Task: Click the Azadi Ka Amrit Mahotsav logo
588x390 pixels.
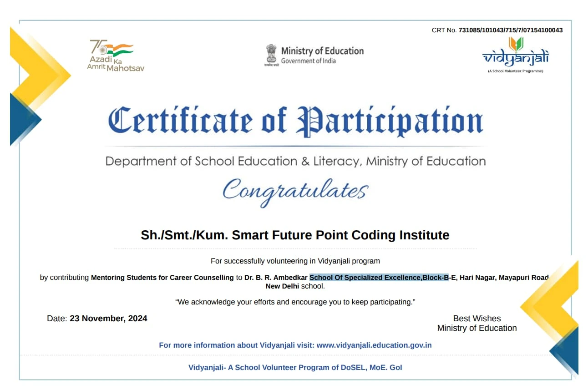Action: pos(116,56)
